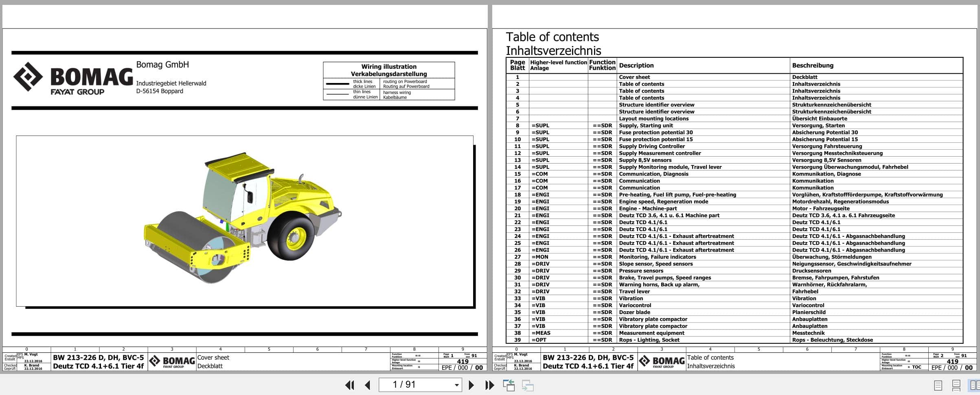Click 'routing on Powerboard' legend text
This screenshot has height=395, width=980.
tap(405, 81)
